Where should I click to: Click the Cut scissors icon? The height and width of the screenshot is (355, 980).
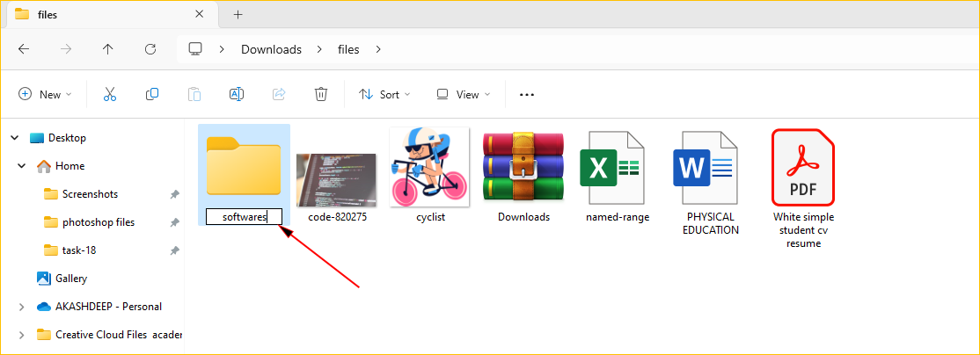tap(110, 94)
